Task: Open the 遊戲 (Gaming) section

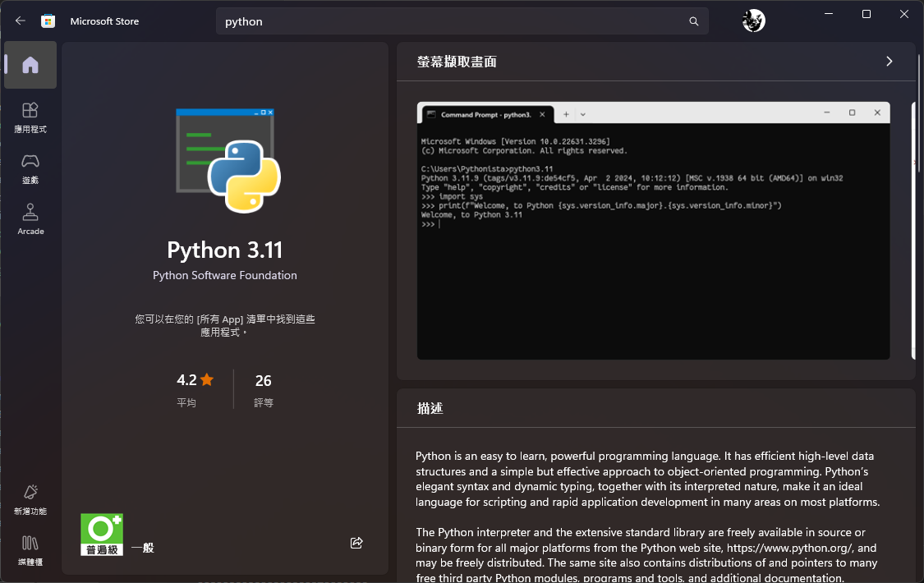Action: (x=30, y=168)
